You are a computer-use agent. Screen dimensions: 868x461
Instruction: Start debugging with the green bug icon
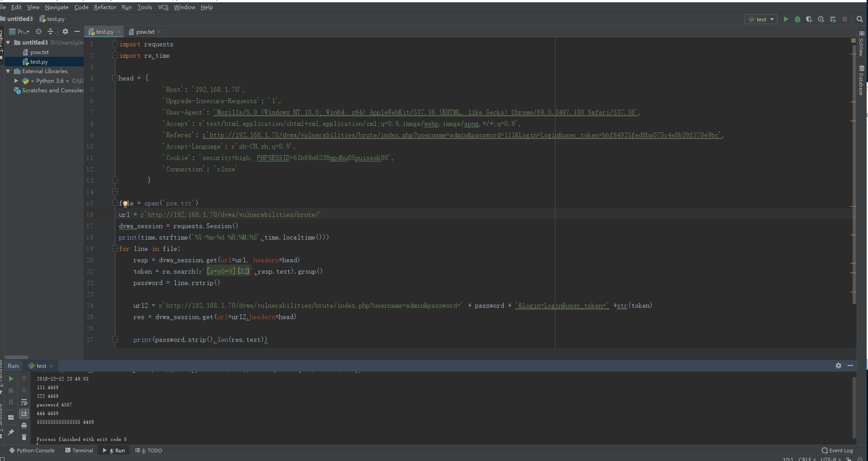pos(798,19)
